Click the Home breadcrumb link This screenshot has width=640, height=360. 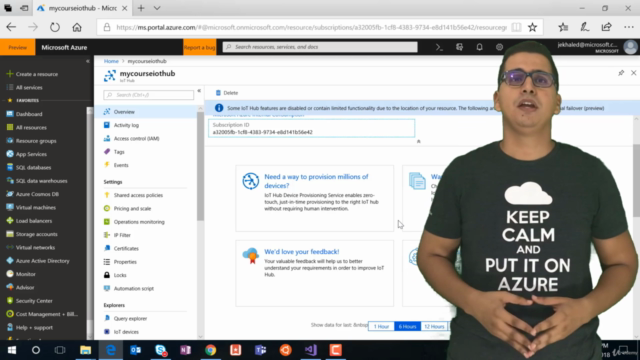click(111, 61)
